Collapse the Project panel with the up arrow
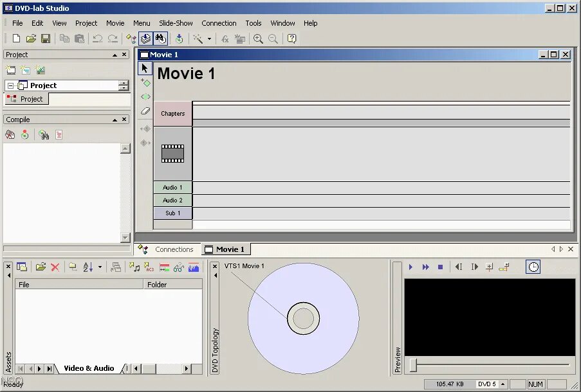The height and width of the screenshot is (392, 581). tap(115, 55)
